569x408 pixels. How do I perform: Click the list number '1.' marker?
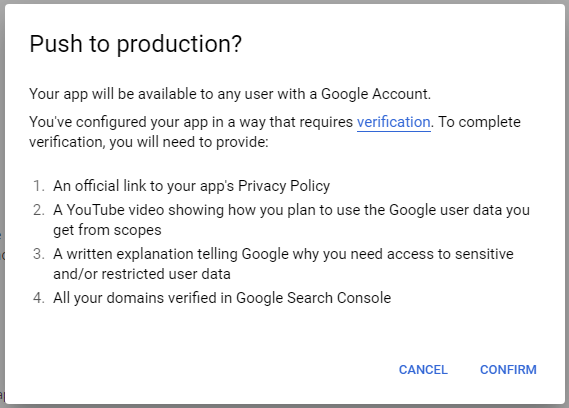point(39,186)
